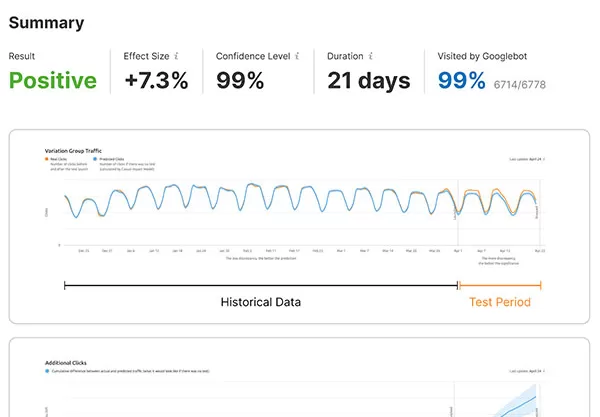Click the Variation Group Traffic chart title

click(x=73, y=151)
